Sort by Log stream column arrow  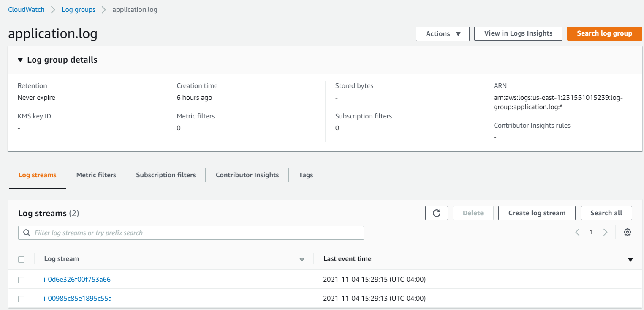pyautogui.click(x=302, y=259)
